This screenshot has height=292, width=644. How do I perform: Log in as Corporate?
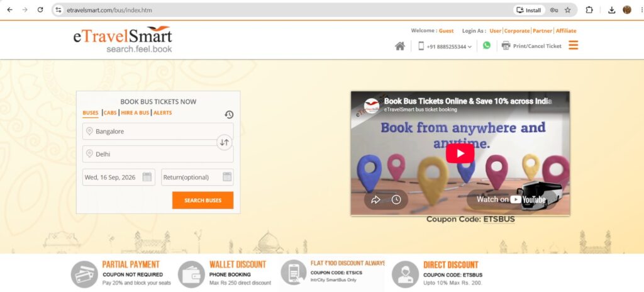point(517,31)
